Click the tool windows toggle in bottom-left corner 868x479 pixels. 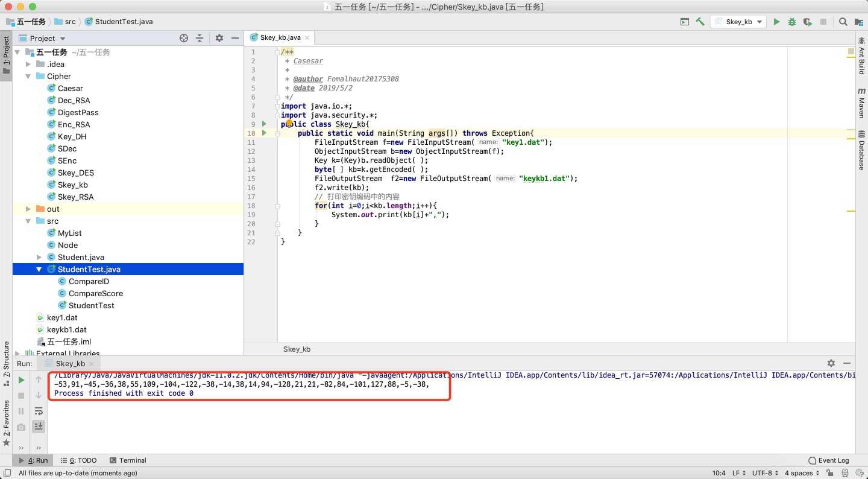(7, 474)
